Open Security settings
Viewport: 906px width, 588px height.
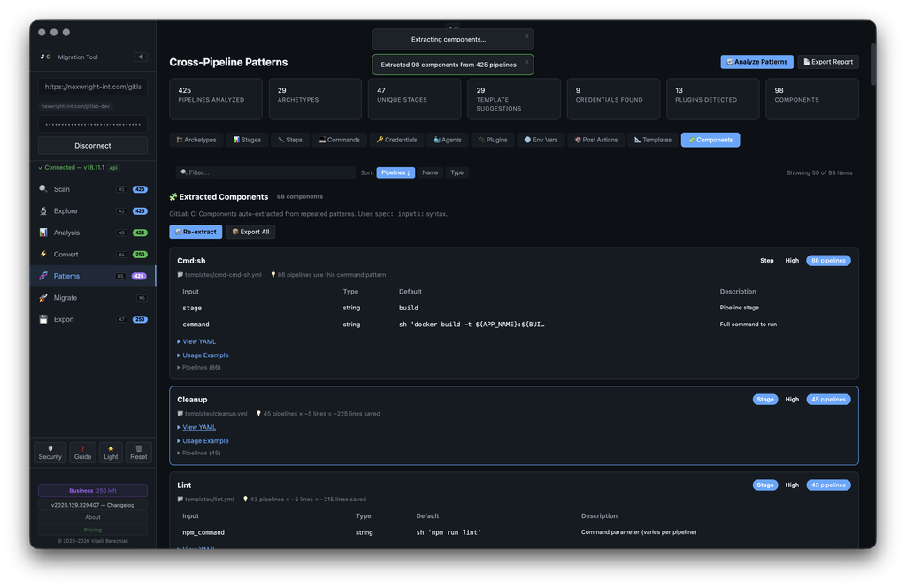[x=50, y=452]
